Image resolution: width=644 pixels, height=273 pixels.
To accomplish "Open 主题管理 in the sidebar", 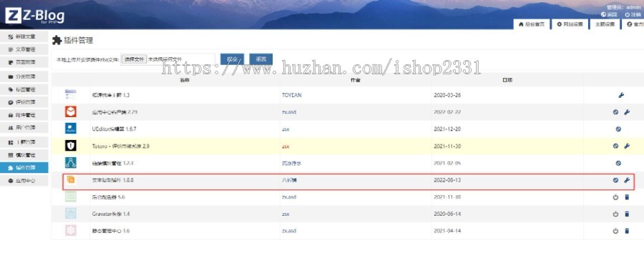I will click(24, 142).
